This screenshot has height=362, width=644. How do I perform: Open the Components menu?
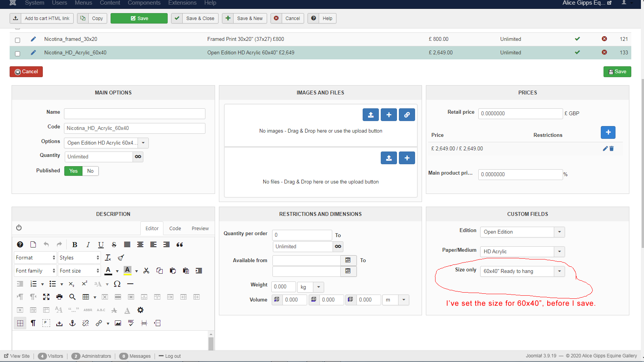click(x=144, y=3)
